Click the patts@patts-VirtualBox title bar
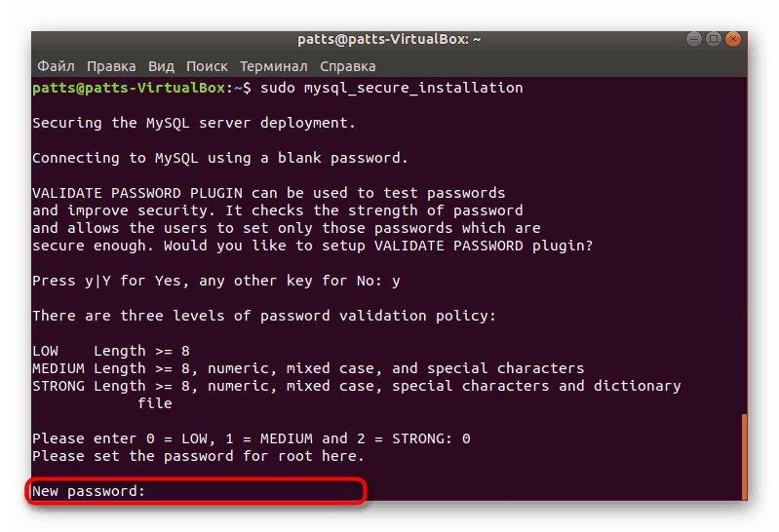The image size is (779, 532). tap(389, 40)
